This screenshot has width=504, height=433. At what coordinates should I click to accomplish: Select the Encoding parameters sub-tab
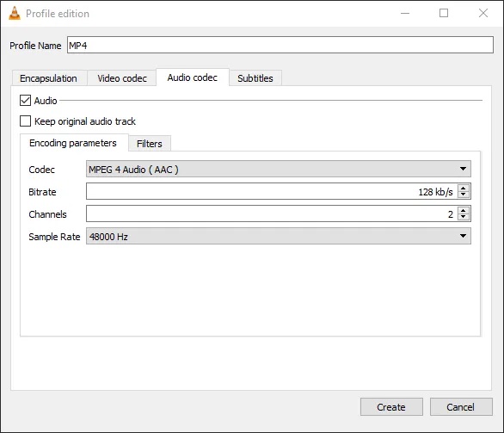click(x=73, y=143)
